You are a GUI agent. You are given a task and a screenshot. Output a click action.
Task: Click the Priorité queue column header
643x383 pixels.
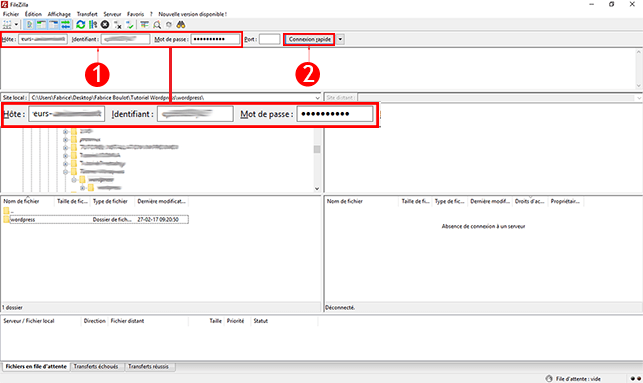235,321
